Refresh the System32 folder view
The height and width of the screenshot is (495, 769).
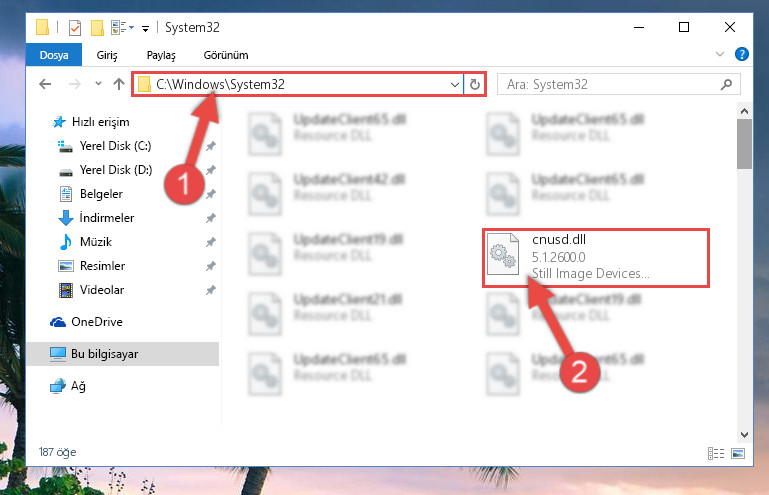474,84
